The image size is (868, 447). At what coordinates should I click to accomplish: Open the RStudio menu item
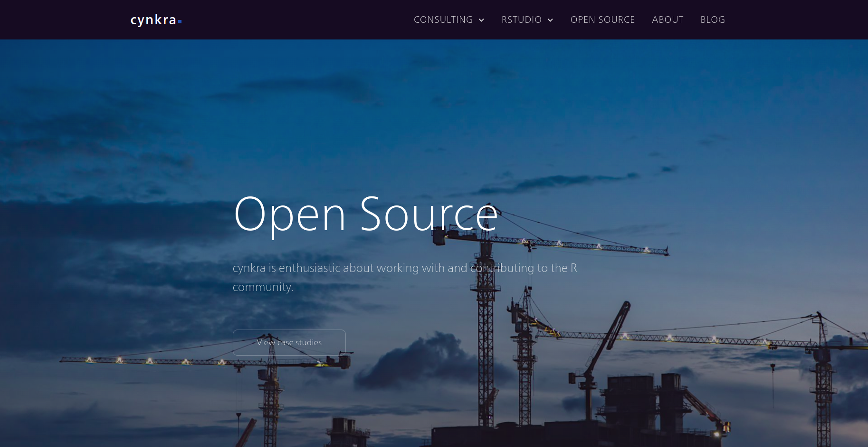(x=521, y=20)
